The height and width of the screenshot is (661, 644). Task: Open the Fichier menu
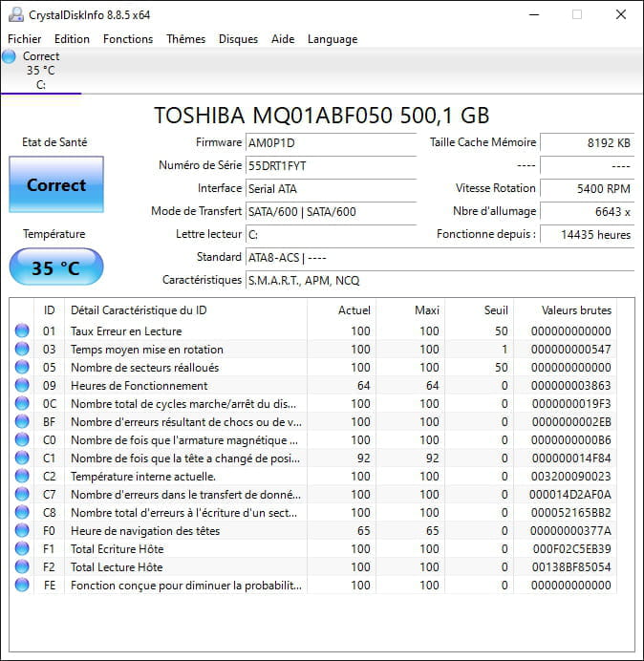pos(25,39)
